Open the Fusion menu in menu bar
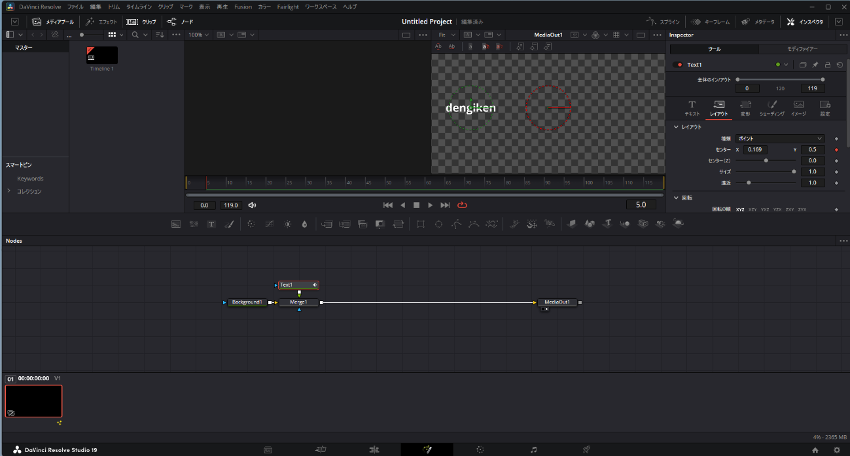Viewport: 850px width, 456px height. click(243, 6)
